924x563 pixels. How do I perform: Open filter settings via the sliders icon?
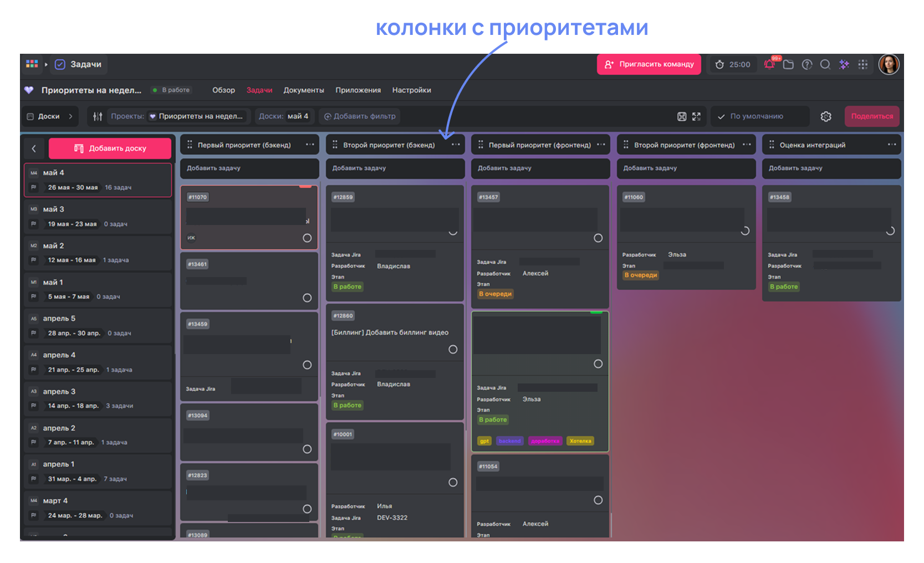point(97,116)
